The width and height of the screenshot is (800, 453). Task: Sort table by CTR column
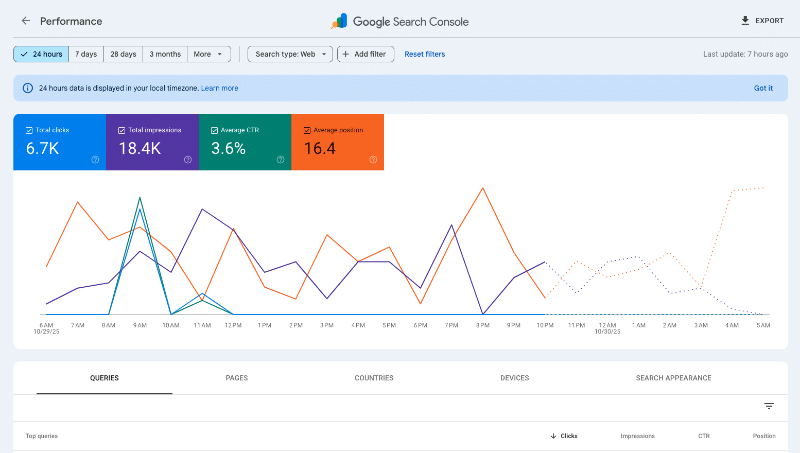[704, 436]
